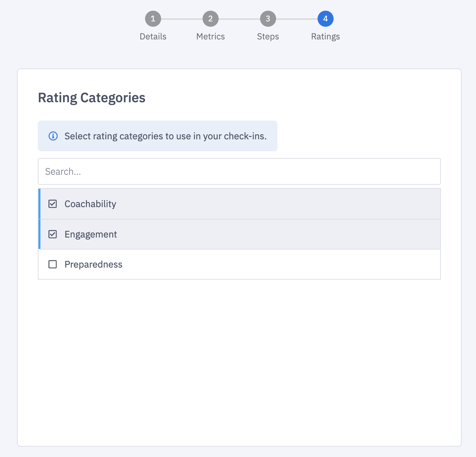Open the Details step label
The width and height of the screenshot is (476, 457).
coord(153,36)
